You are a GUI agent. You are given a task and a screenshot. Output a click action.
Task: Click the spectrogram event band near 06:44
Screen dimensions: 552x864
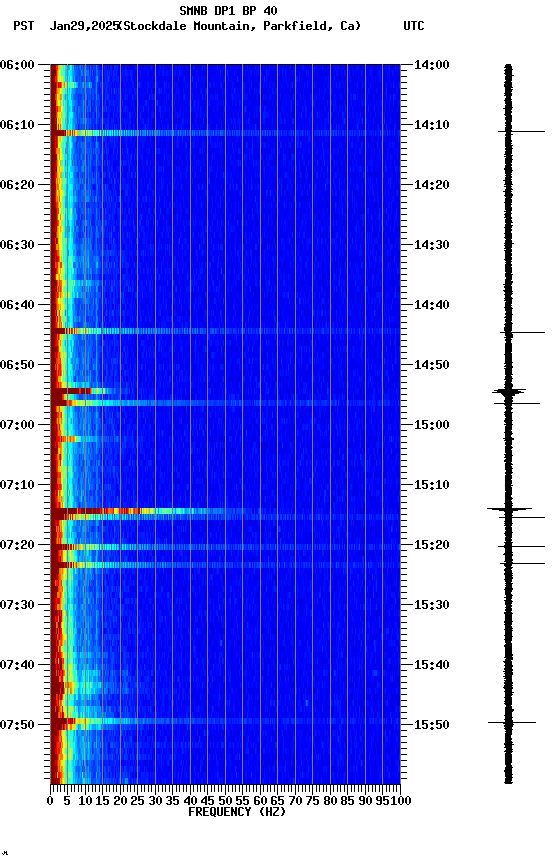point(225,331)
